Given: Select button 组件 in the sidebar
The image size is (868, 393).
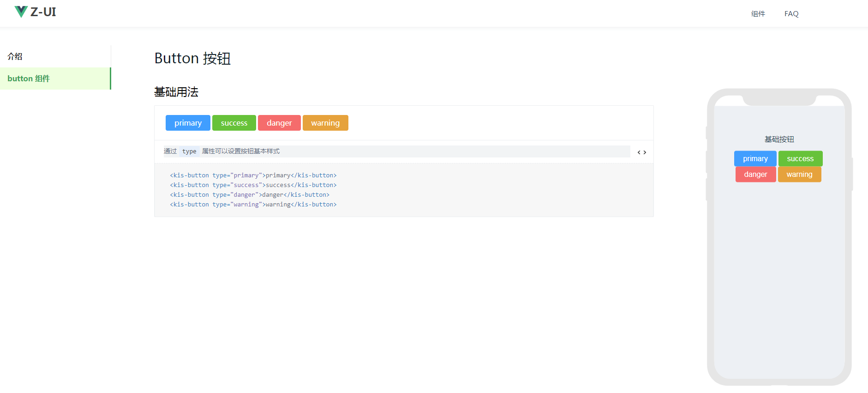Looking at the screenshot, I should (55, 79).
